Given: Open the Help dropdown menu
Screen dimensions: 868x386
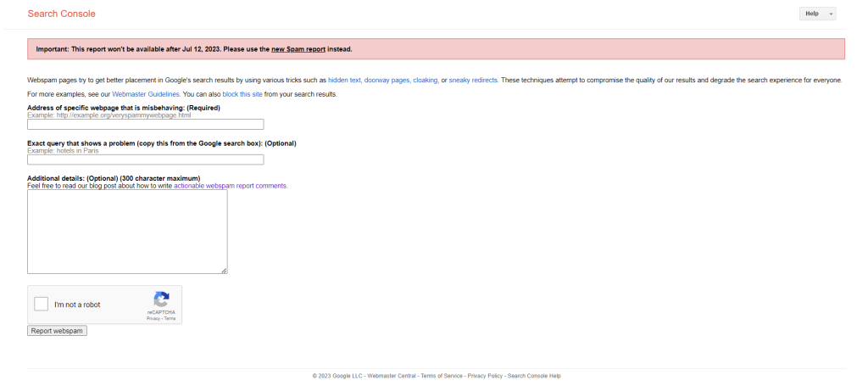Looking at the screenshot, I should 817,14.
